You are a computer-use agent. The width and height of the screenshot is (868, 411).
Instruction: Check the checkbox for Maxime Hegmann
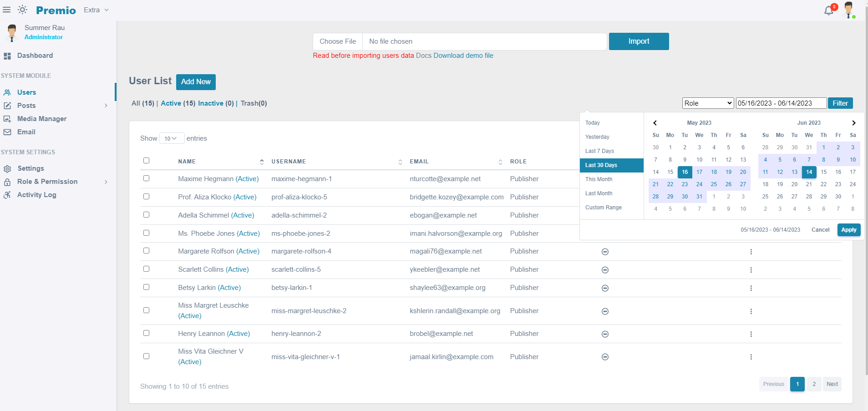(x=146, y=178)
